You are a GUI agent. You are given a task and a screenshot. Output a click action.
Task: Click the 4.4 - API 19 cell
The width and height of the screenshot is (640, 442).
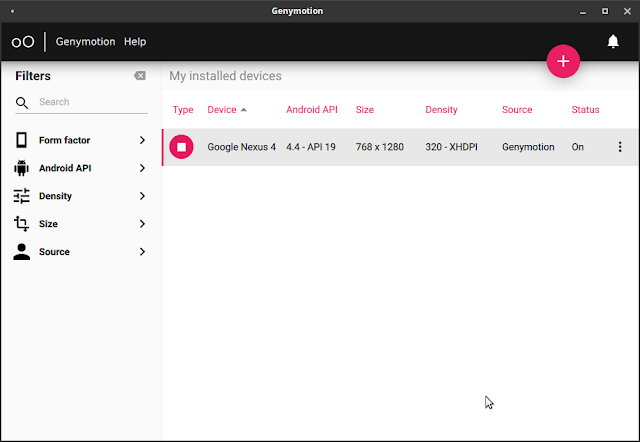click(x=311, y=147)
